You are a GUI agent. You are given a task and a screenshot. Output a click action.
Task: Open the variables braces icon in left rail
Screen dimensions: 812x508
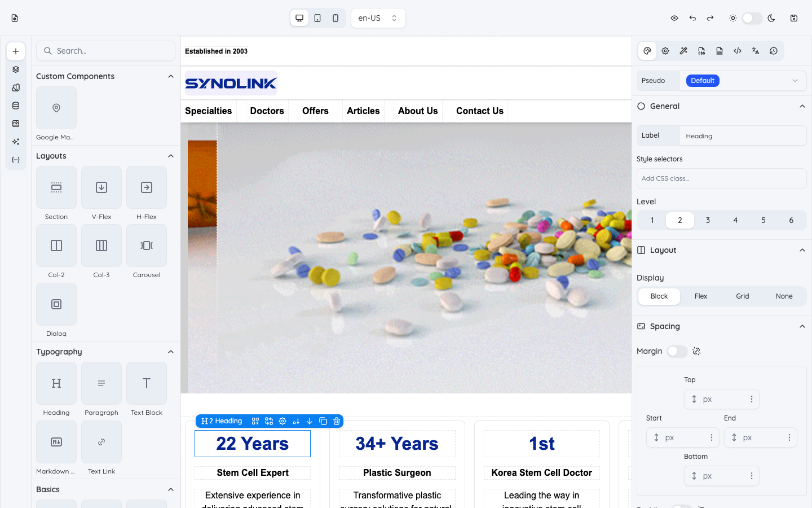(16, 160)
